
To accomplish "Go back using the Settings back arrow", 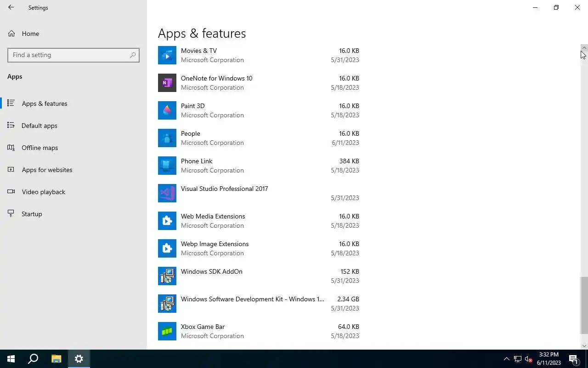I will (11, 7).
